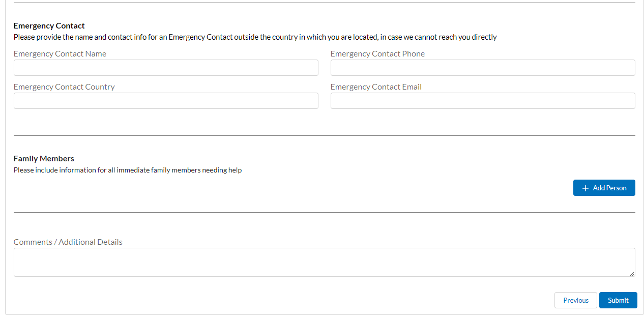
Task: Click the emergency contact instructions sentence
Action: click(255, 37)
